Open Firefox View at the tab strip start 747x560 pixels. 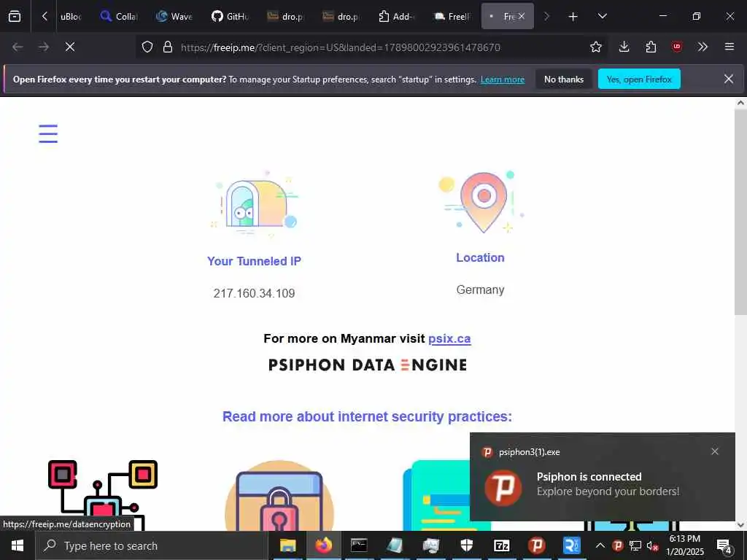pyautogui.click(x=15, y=16)
